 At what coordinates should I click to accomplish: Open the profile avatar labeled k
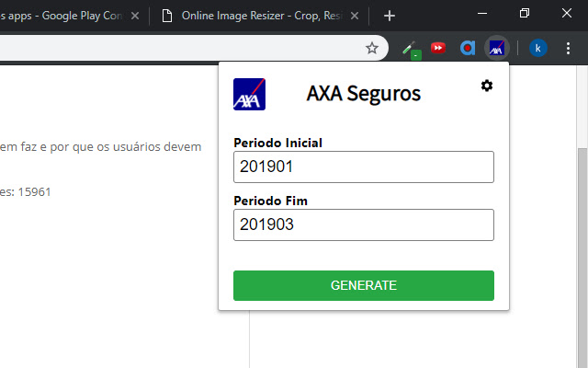pos(537,48)
